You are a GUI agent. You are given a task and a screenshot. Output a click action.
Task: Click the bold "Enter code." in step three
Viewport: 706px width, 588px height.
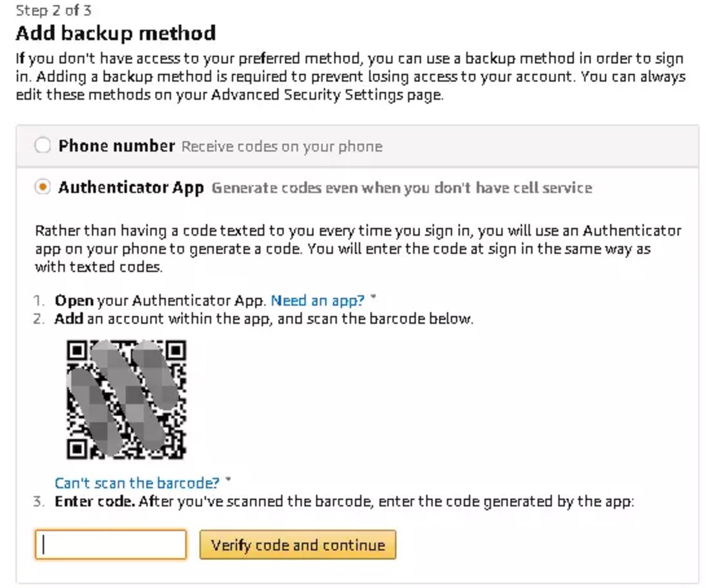(95, 502)
